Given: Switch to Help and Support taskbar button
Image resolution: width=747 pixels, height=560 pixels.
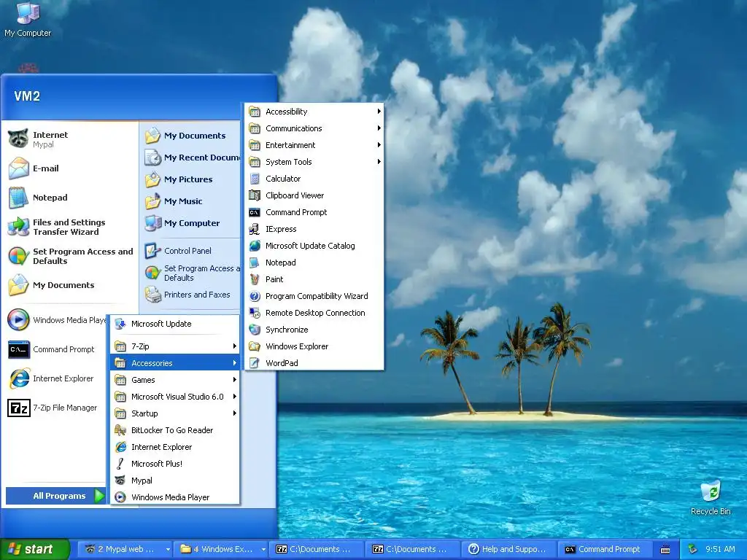Looking at the screenshot, I should [x=508, y=550].
